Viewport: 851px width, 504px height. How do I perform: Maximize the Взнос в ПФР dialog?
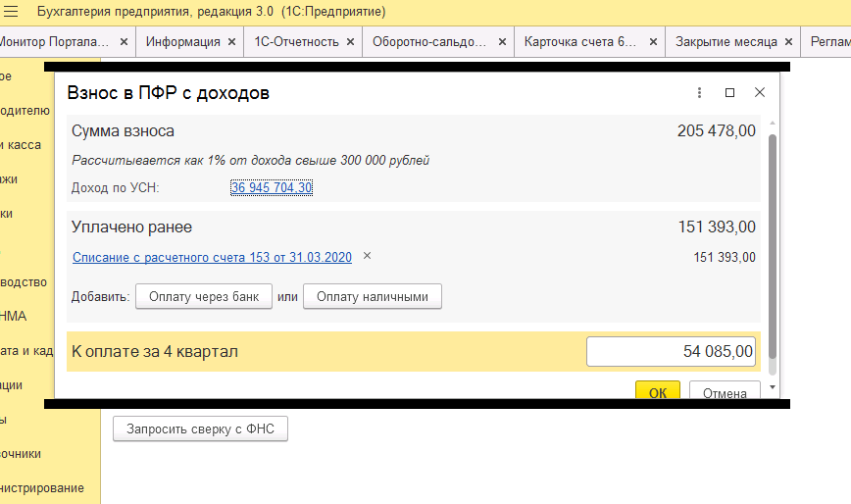[x=729, y=93]
